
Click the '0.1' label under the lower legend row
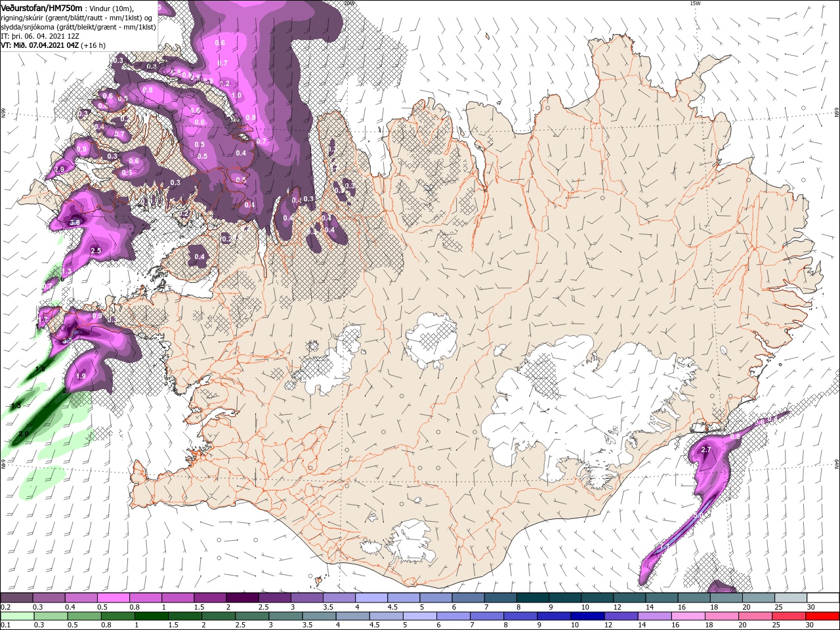(5, 625)
